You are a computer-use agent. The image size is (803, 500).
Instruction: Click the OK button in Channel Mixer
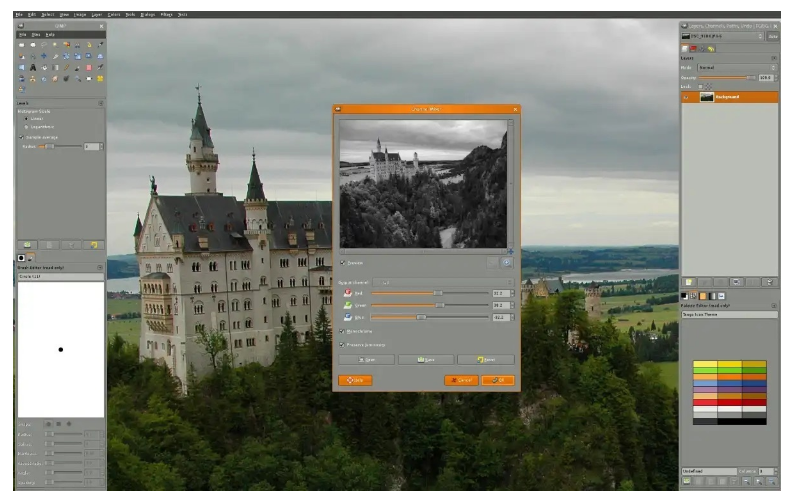[x=498, y=380]
